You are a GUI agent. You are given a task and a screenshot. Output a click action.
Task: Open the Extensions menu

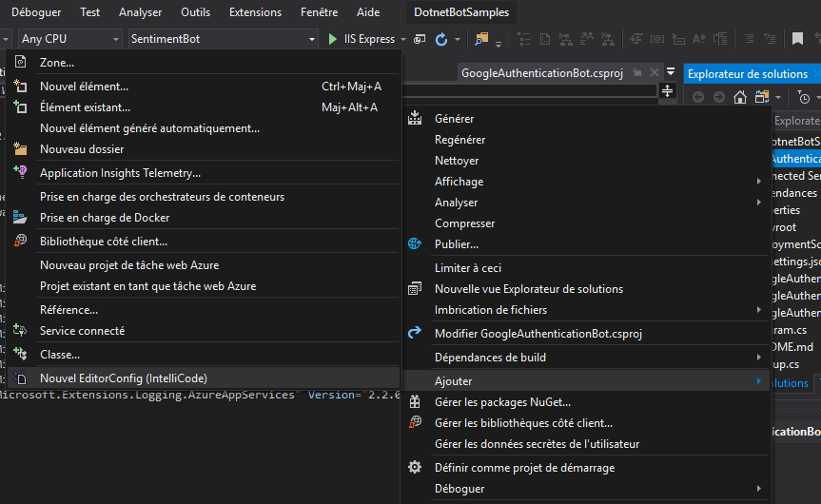(x=255, y=12)
